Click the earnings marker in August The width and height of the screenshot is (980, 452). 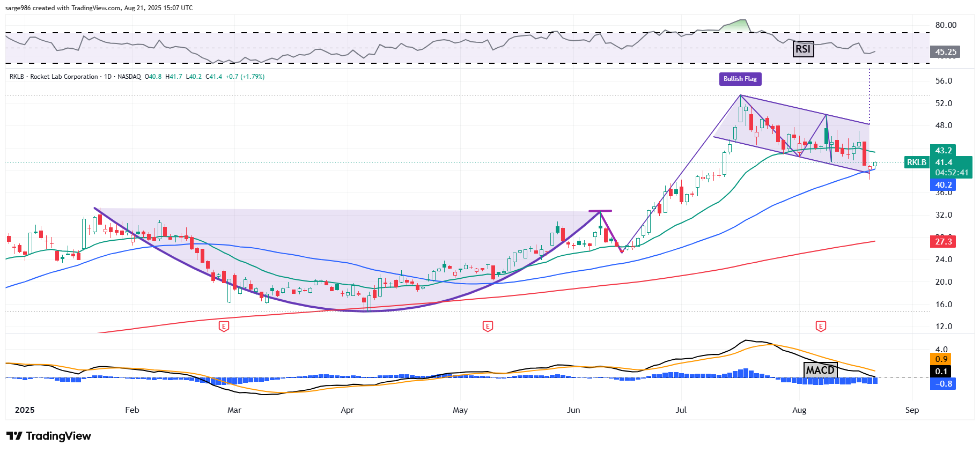click(x=820, y=326)
